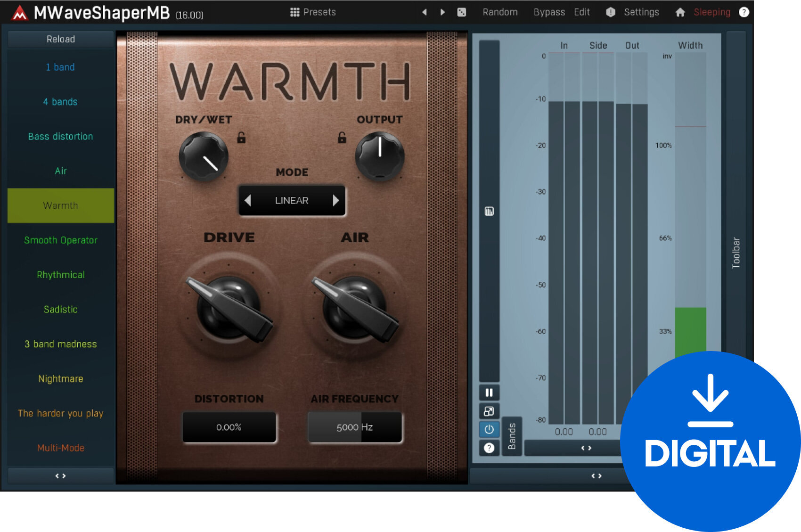The image size is (801, 532).
Task: Toggle the Output lock icon
Action: pyautogui.click(x=342, y=138)
